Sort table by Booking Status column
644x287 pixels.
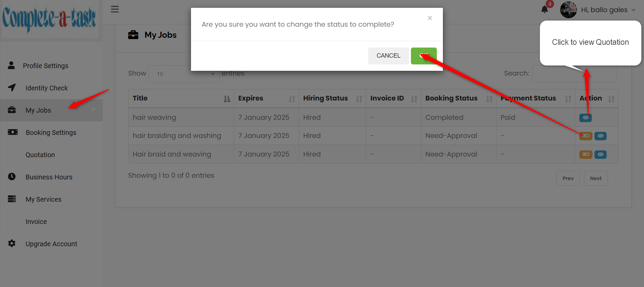(458, 98)
